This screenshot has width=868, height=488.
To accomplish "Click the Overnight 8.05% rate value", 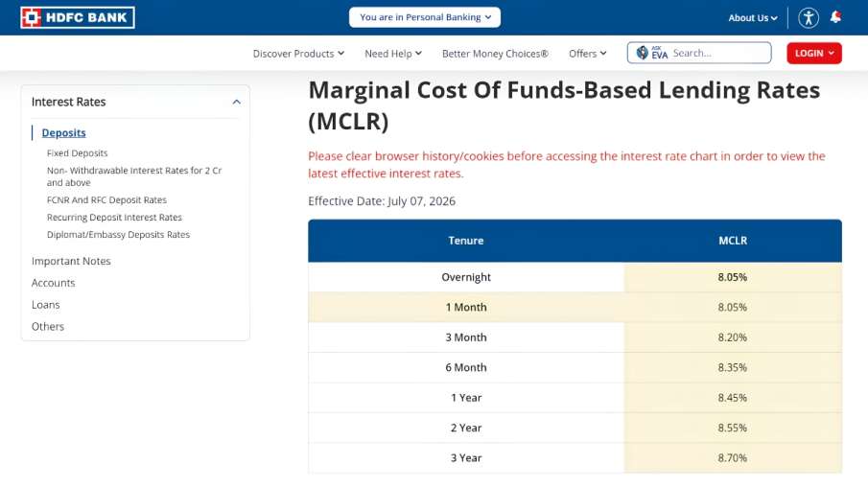I will coord(733,277).
